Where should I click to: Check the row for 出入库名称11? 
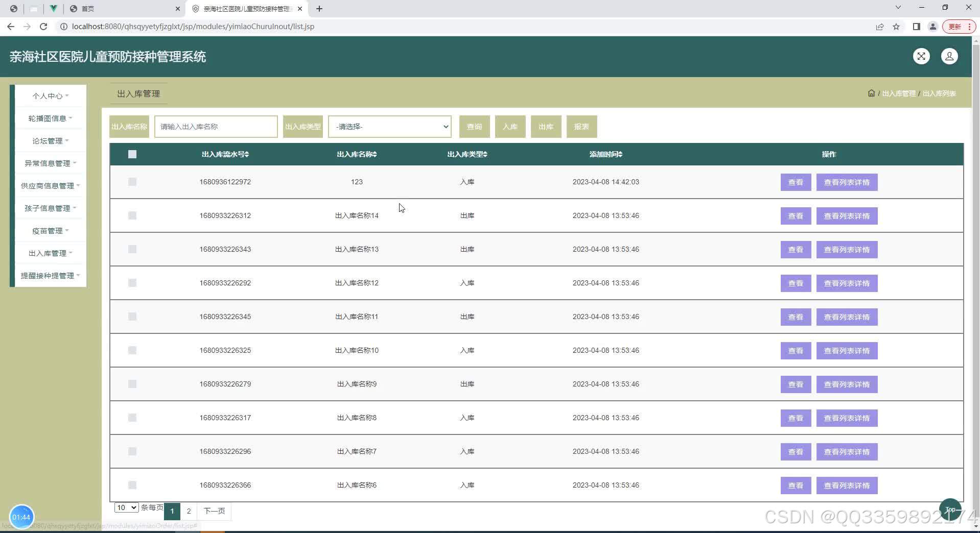coord(132,317)
